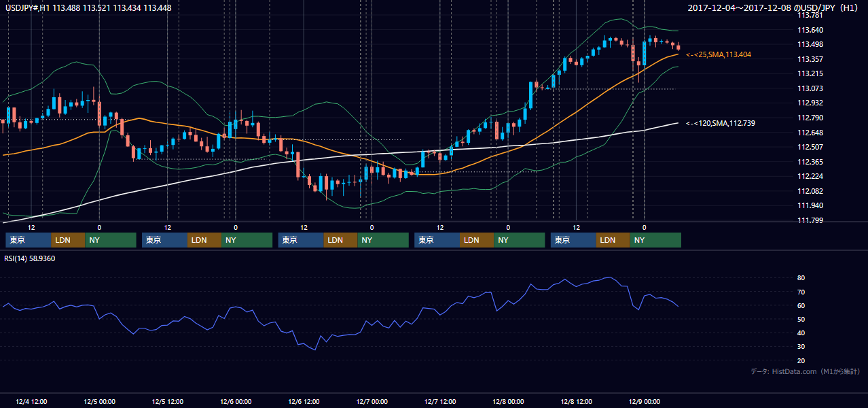868x408 pixels.
Task: Select the 12/5 12:00 time axis label
Action: click(x=168, y=401)
